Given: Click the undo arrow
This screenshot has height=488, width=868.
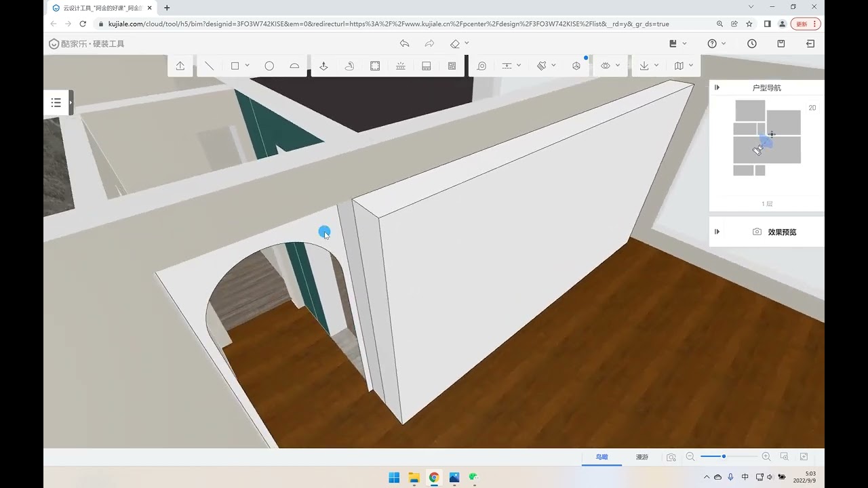Looking at the screenshot, I should (x=404, y=43).
